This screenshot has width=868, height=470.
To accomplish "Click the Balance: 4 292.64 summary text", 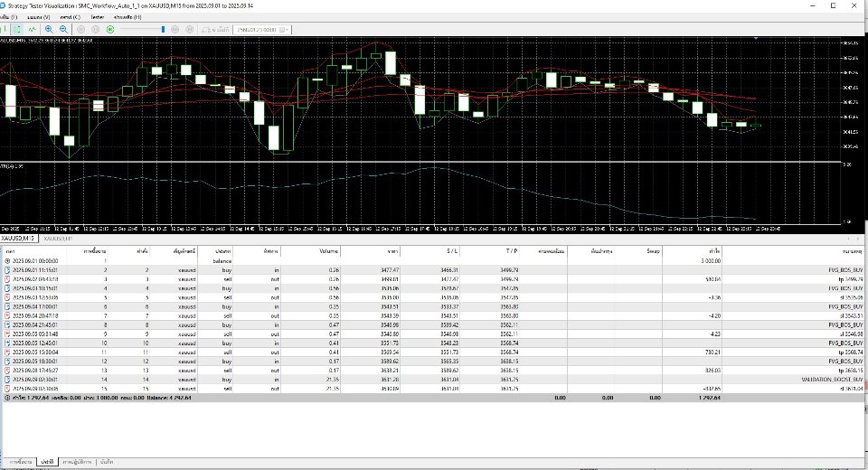I will pos(169,398).
